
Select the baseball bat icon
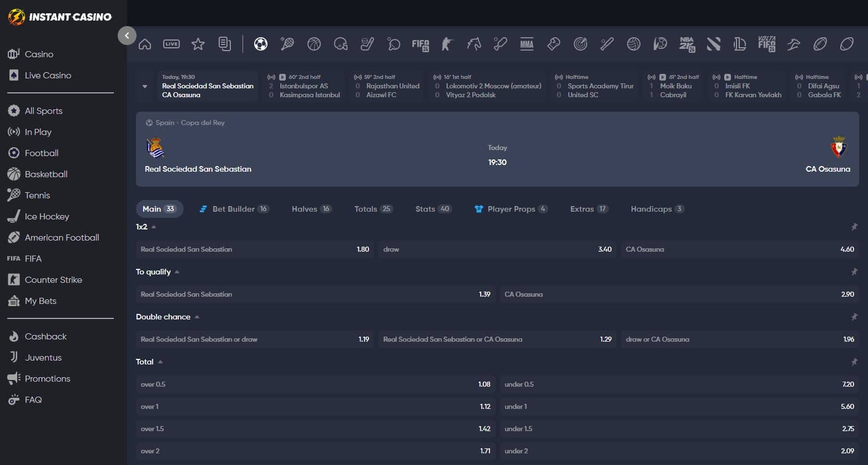[607, 44]
